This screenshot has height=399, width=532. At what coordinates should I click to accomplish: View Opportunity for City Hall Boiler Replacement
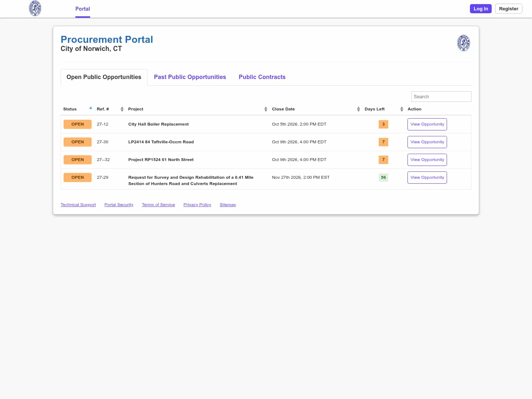coord(427,125)
